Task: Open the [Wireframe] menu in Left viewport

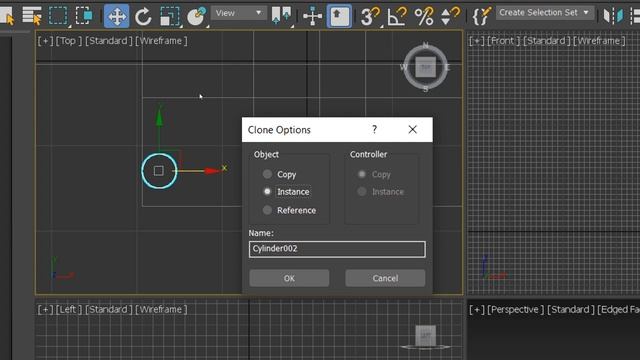Action: tap(161, 309)
